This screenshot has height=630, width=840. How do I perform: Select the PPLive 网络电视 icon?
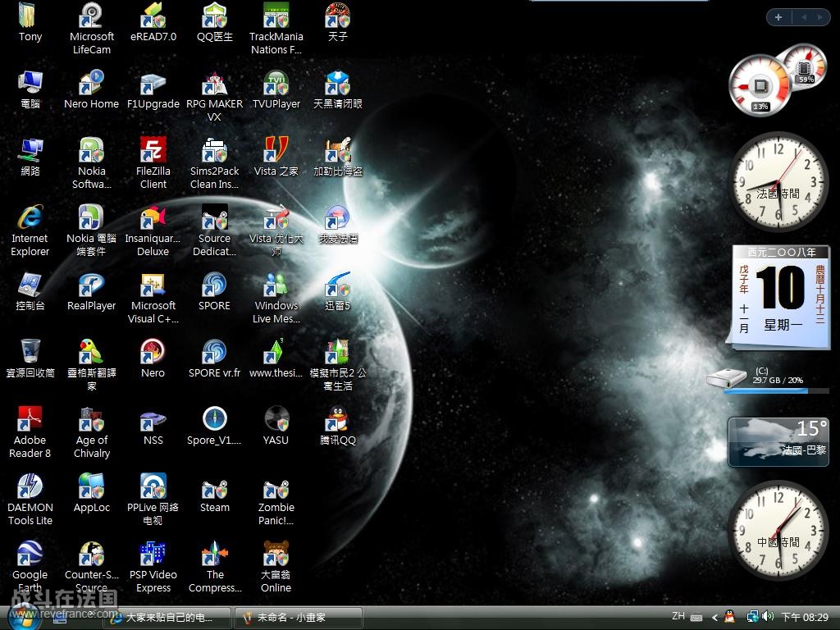click(x=153, y=486)
